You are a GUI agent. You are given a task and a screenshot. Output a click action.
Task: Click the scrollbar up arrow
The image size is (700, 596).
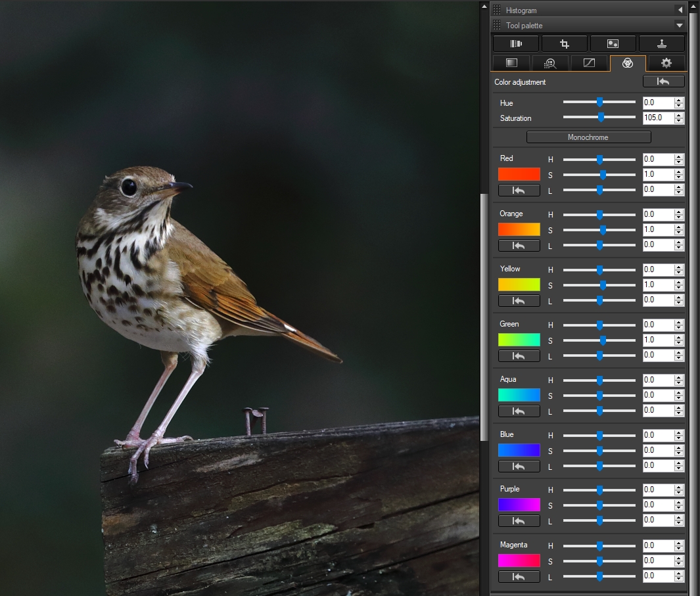(x=693, y=5)
